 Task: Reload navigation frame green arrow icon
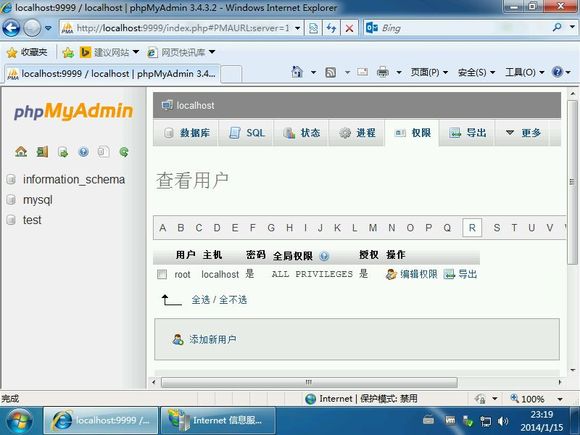pos(124,152)
